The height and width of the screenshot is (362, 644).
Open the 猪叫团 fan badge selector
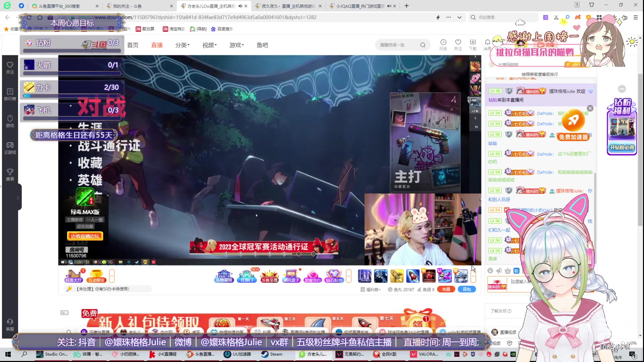(x=497, y=284)
